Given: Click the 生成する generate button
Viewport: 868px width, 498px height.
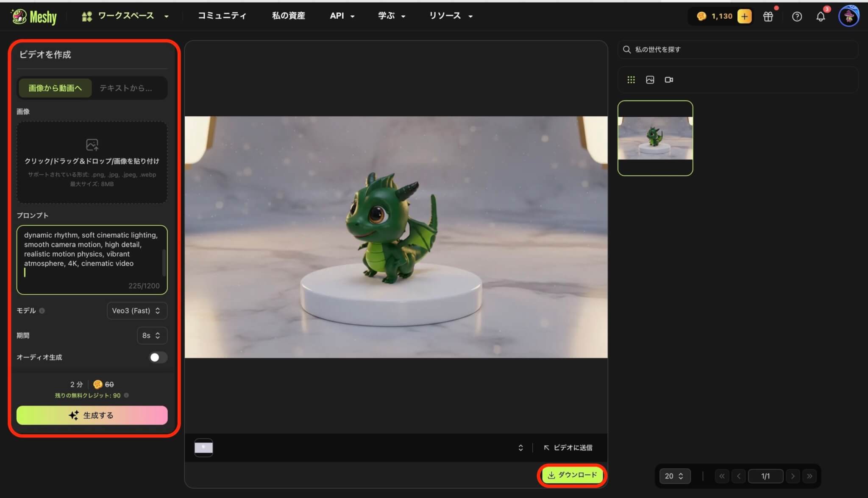Looking at the screenshot, I should (92, 415).
